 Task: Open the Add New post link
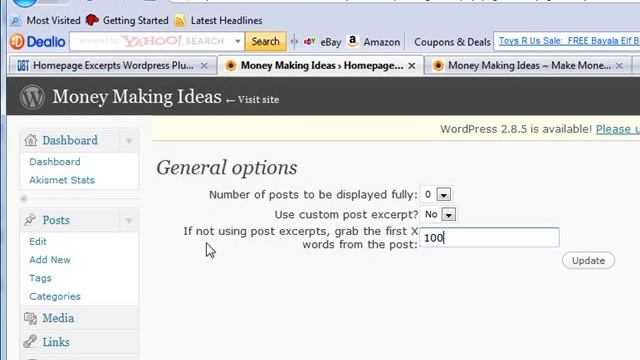50,260
